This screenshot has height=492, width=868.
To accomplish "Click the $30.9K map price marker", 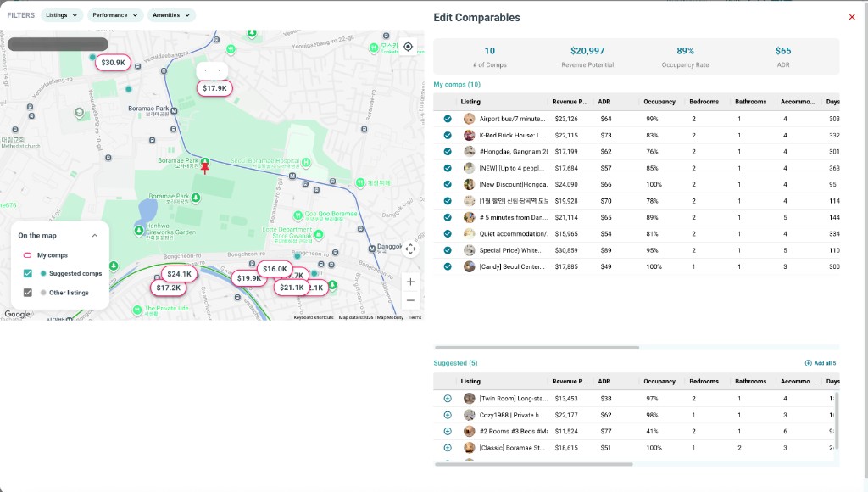I will click(x=113, y=63).
